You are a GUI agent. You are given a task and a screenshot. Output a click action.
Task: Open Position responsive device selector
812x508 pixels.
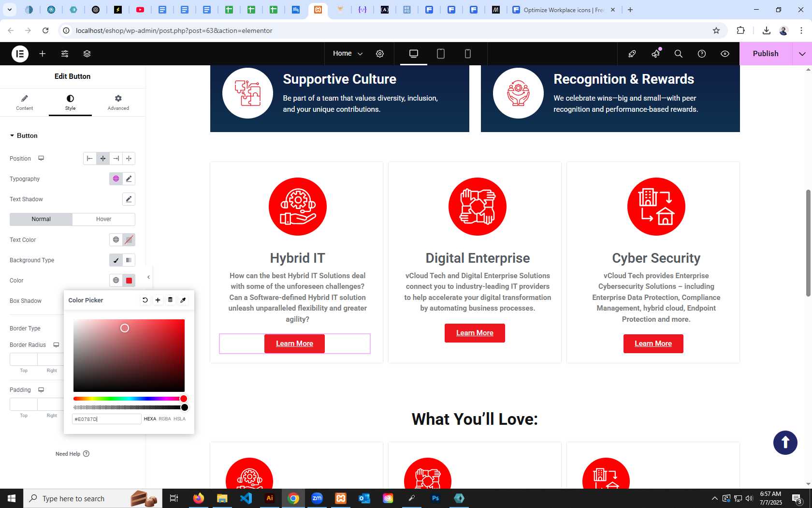point(41,158)
